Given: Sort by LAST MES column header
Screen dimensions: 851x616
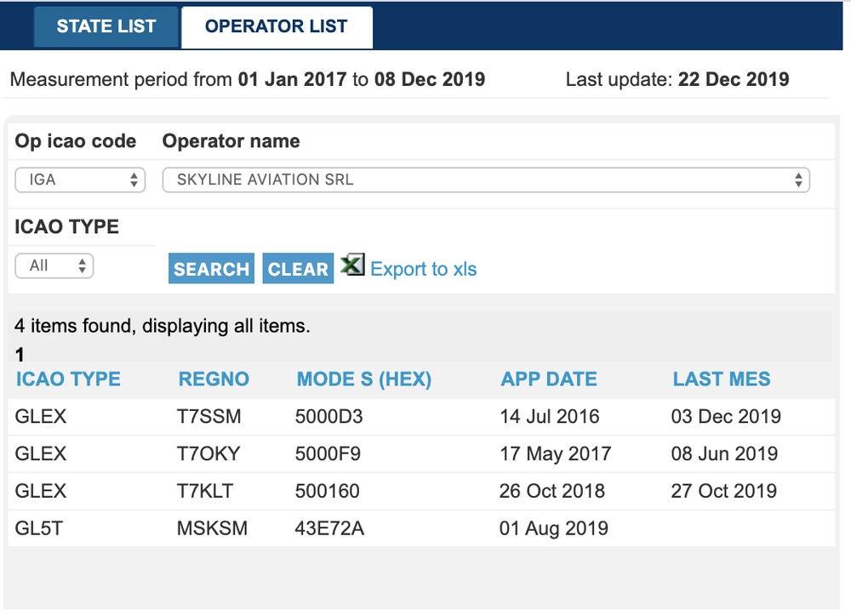Looking at the screenshot, I should coord(722,379).
